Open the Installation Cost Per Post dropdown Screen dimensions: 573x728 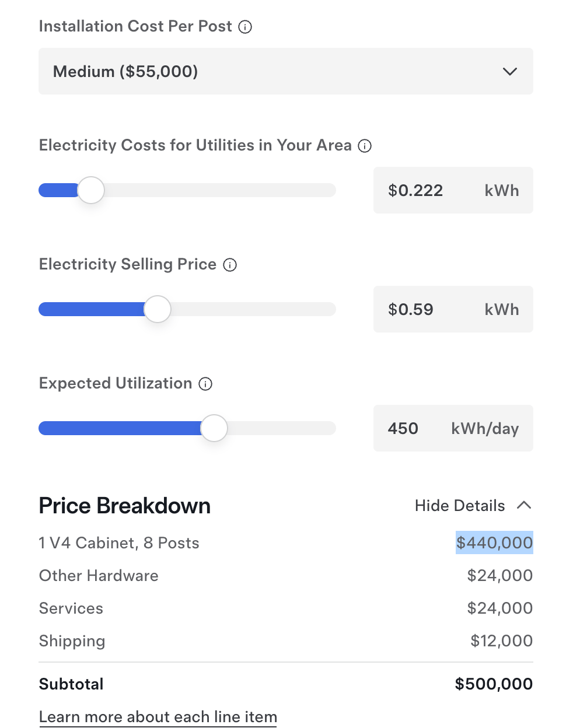(285, 71)
